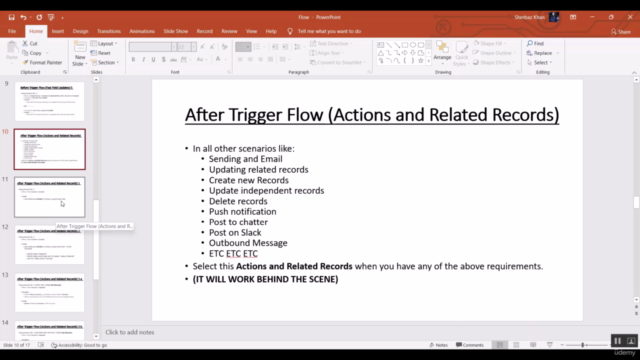Image resolution: width=640 pixels, height=360 pixels.
Task: Open the Select dropdown in Editing
Action: pyautogui.click(x=540, y=62)
